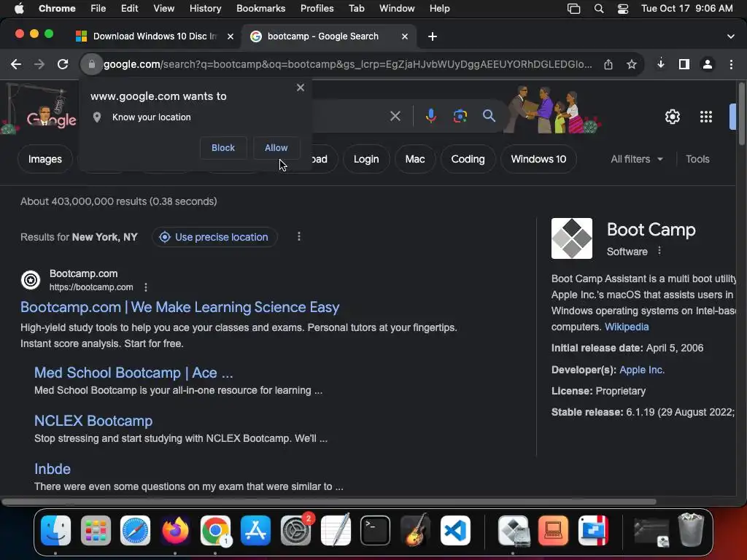The image size is (747, 560).
Task: Select the Images filter chip
Action: click(44, 159)
